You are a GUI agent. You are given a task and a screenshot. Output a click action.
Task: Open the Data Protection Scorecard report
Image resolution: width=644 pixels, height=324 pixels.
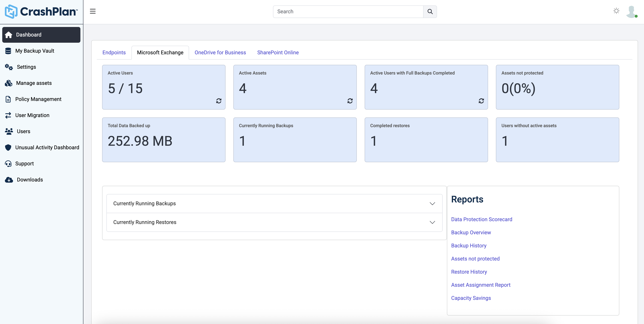pos(482,219)
